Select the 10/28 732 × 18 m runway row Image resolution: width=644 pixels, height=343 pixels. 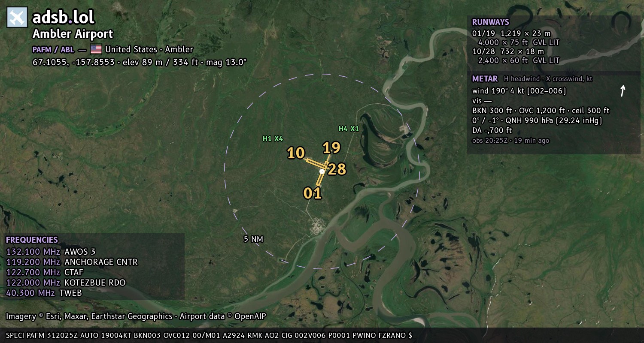(x=508, y=51)
